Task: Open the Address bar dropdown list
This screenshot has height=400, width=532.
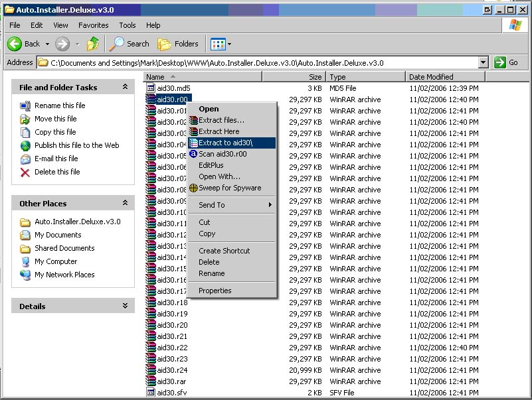Action: tap(483, 62)
